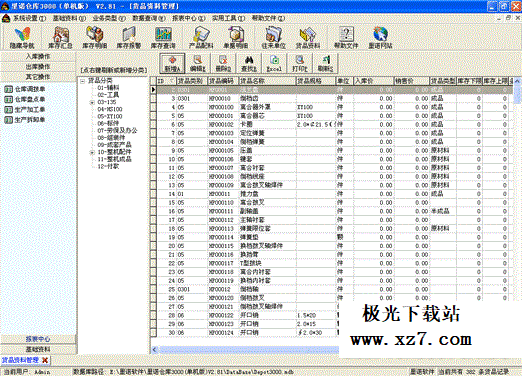Open the 基础资料 menu in menu bar
Viewport: 522px width, 376px height.
tap(69, 18)
